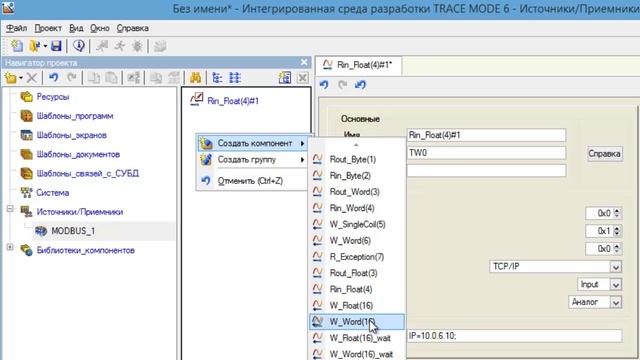Select Библиотеки_компонентов tree node
Screen dimensions: 640x360
click(85, 250)
